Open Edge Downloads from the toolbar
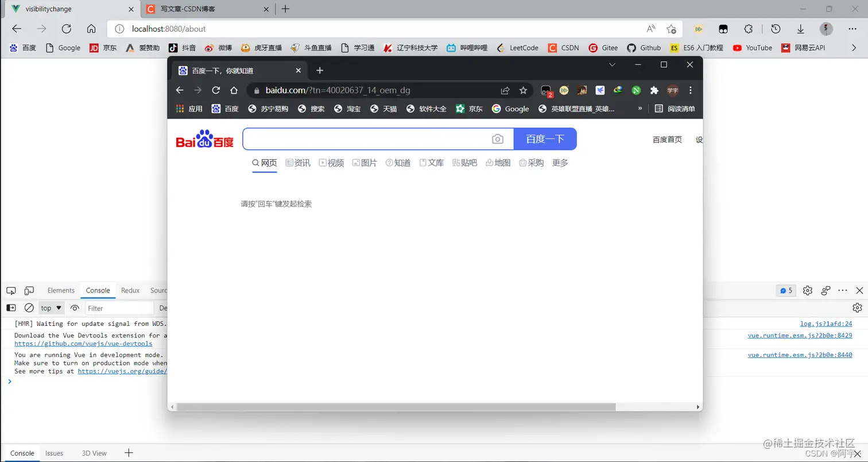 pos(800,29)
